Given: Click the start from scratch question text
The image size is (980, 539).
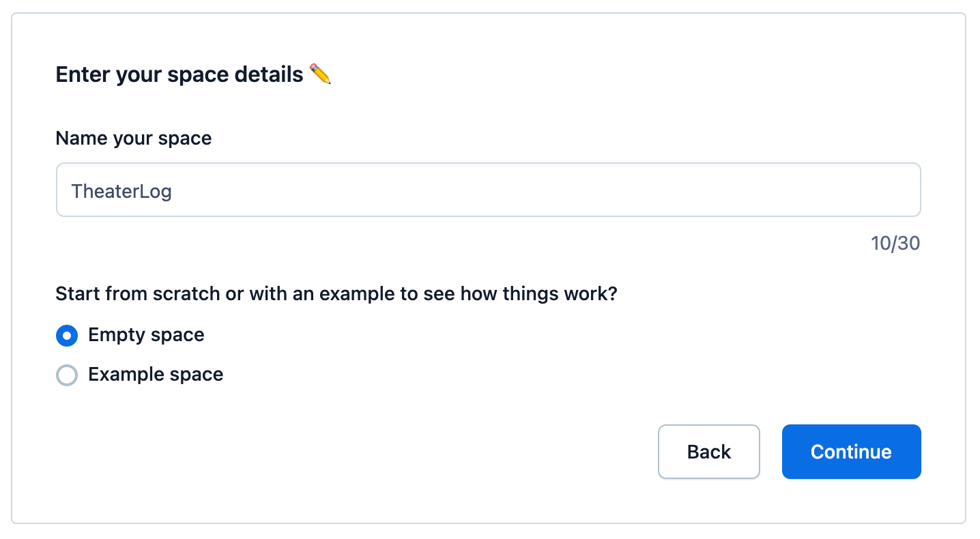Looking at the screenshot, I should pos(336,293).
